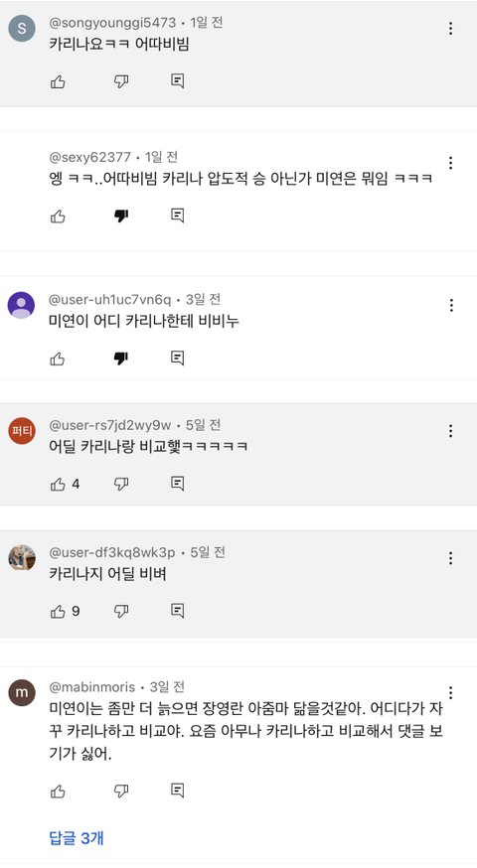Reply to the comment by @songyounggi5473
The height and width of the screenshot is (868, 477).
tap(177, 81)
